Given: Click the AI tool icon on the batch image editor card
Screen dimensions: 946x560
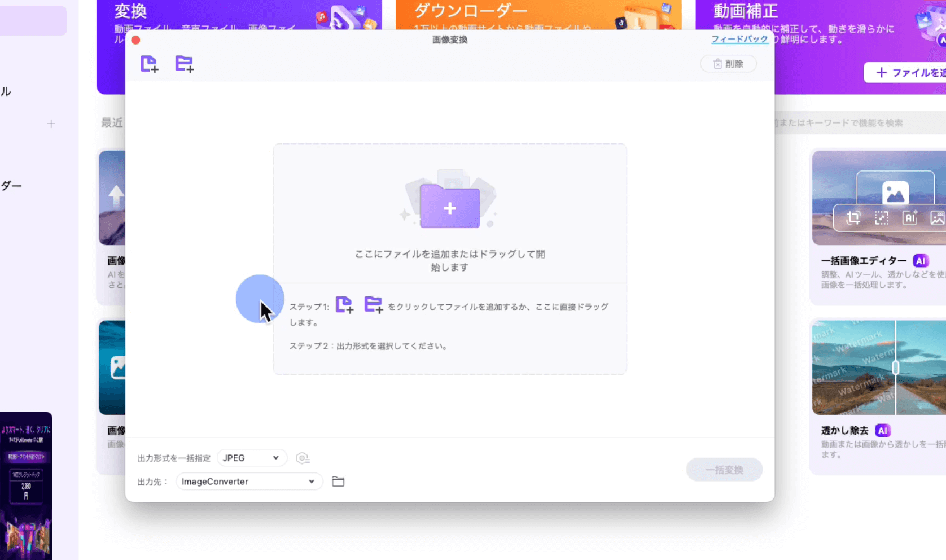Looking at the screenshot, I should click(x=909, y=218).
